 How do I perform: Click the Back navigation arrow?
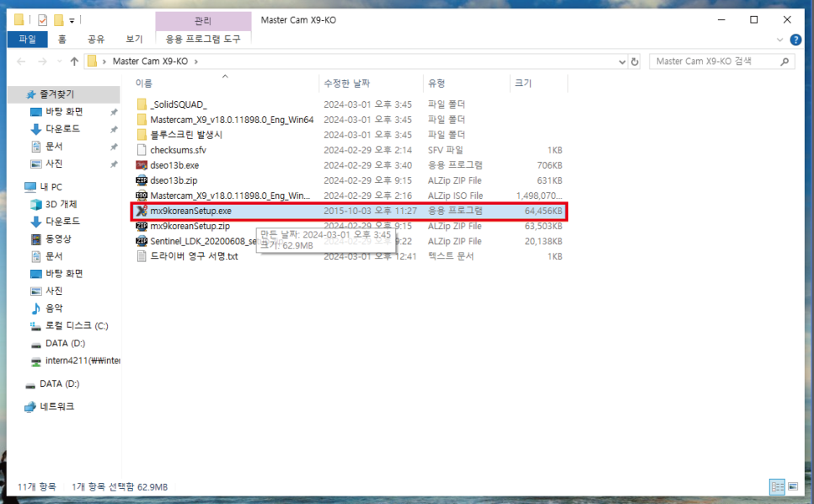(21, 62)
